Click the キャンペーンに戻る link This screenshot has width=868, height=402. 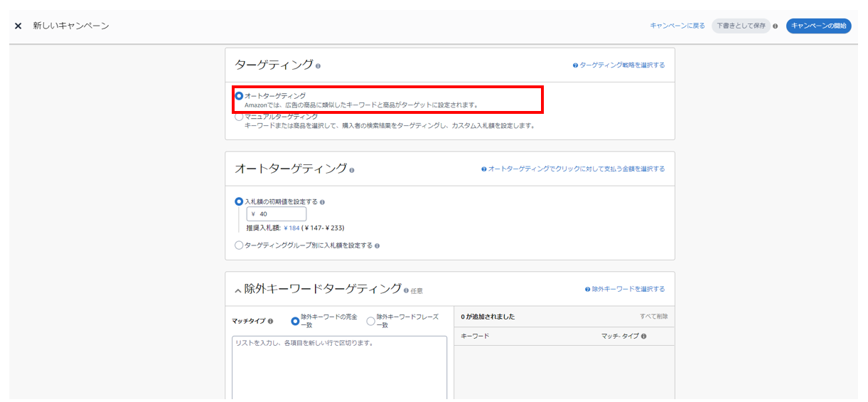[x=677, y=26]
